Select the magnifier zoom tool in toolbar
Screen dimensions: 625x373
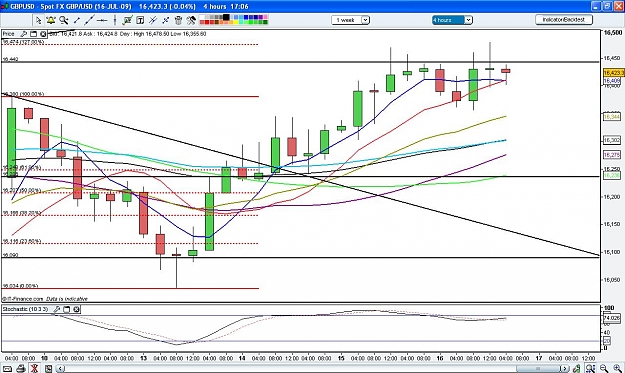pyautogui.click(x=64, y=20)
